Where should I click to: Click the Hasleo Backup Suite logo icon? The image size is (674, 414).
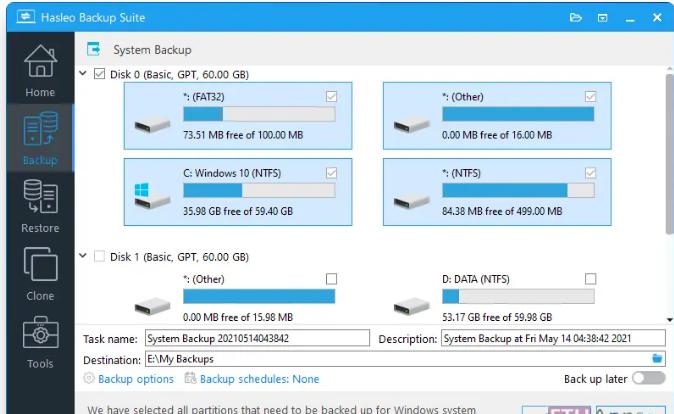click(x=26, y=17)
